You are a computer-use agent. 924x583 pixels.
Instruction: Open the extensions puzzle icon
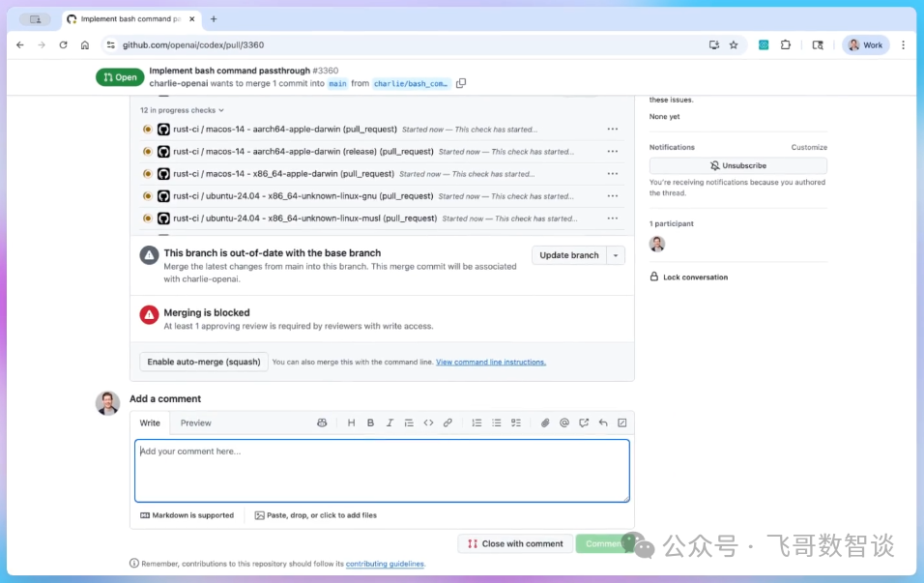pos(786,44)
